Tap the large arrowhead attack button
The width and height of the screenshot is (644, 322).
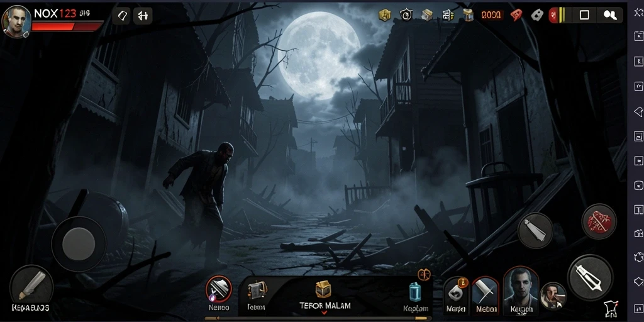pos(590,277)
